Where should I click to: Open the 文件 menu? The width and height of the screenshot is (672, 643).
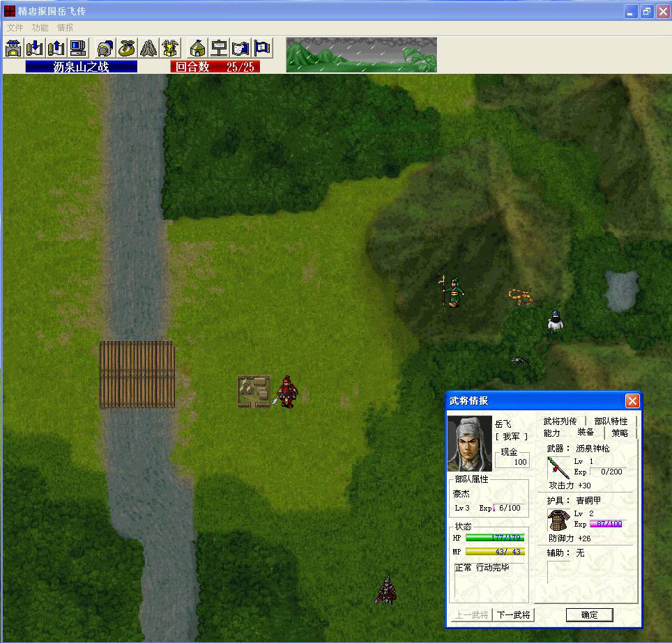click(x=15, y=28)
